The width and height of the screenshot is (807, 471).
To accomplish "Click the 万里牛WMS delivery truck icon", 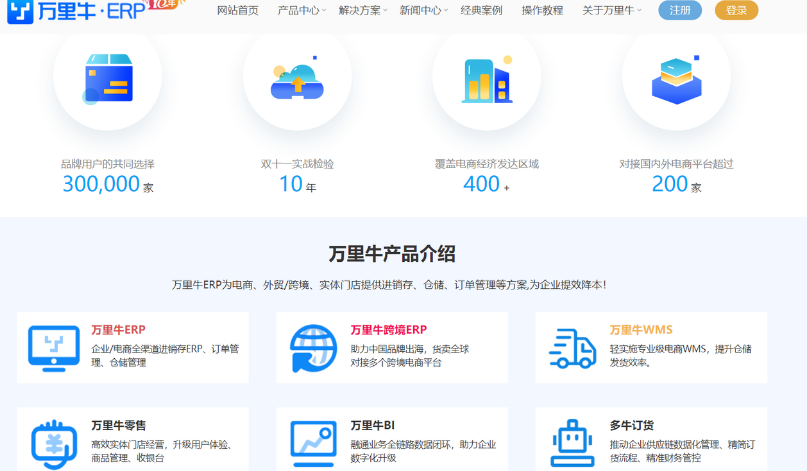I will tap(572, 348).
